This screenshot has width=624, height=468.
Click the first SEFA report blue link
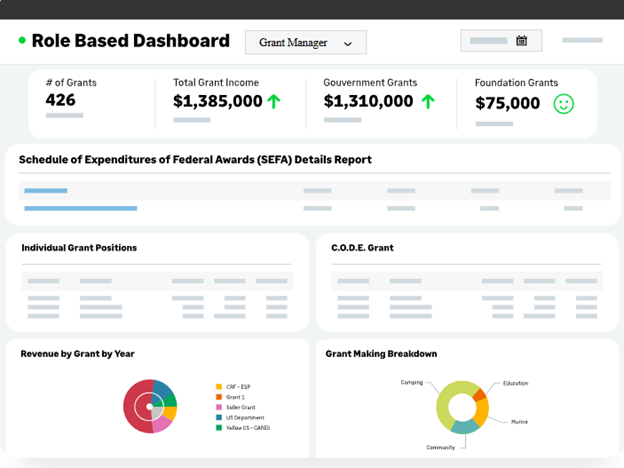(45, 190)
